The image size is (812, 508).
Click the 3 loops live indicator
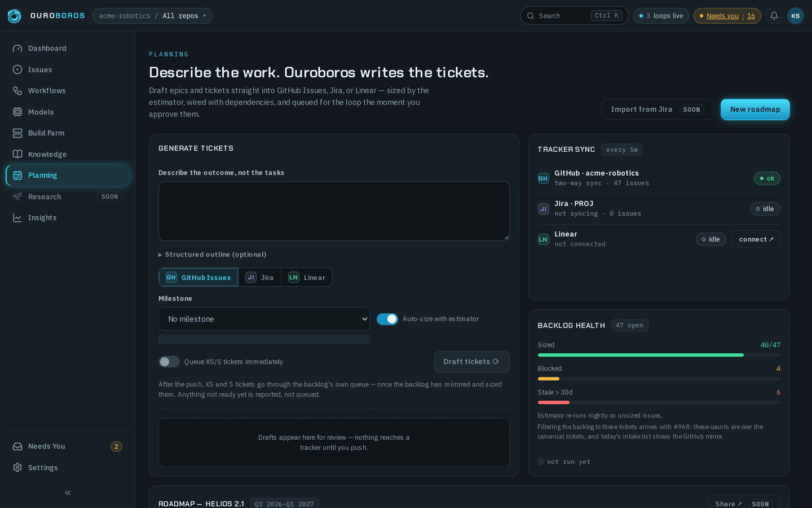[x=661, y=16]
